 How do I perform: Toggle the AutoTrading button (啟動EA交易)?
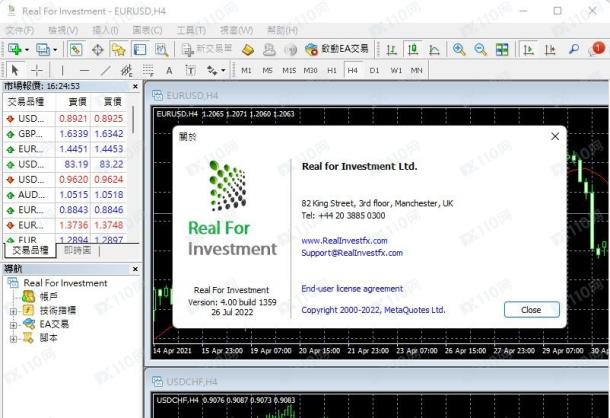[x=337, y=49]
